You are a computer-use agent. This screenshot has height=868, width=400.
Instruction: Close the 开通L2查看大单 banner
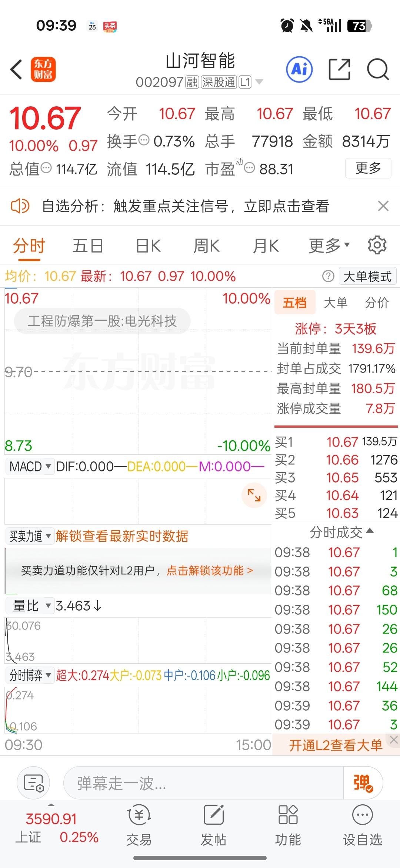394,740
